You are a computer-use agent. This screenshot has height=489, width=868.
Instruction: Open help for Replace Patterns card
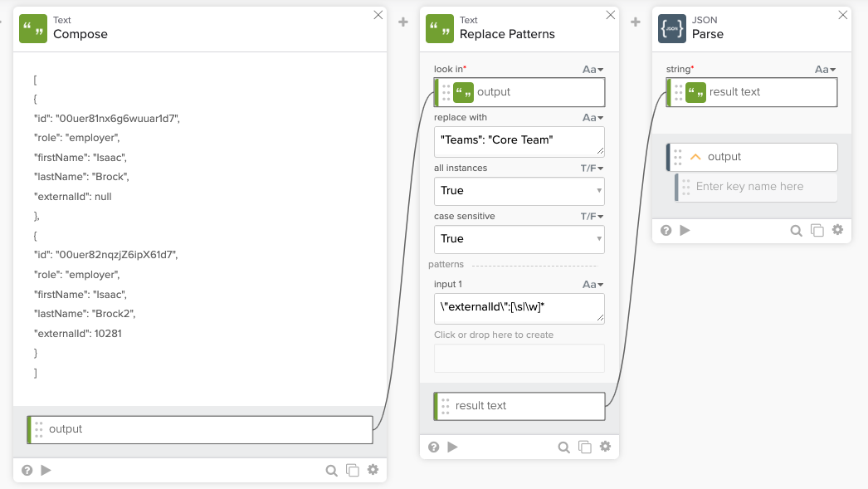pyautogui.click(x=433, y=447)
